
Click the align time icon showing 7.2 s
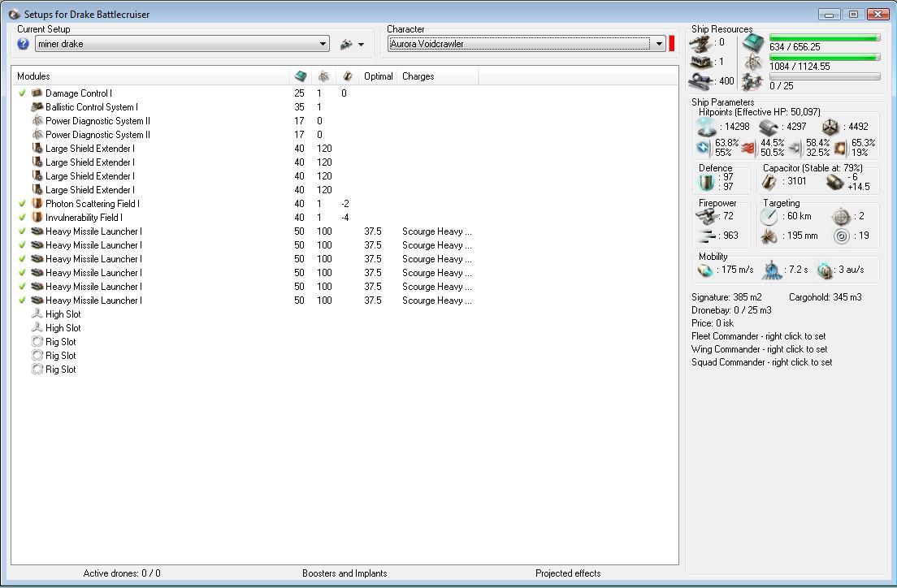pos(772,270)
